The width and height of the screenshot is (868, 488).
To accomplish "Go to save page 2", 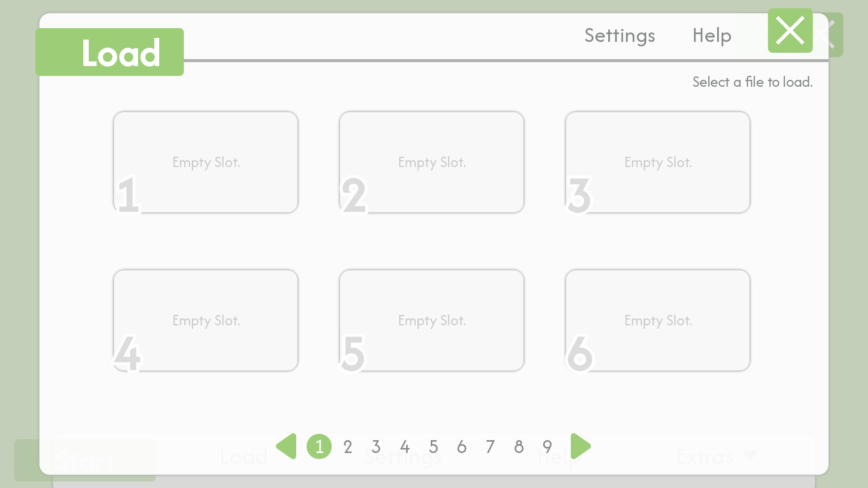I will [347, 447].
